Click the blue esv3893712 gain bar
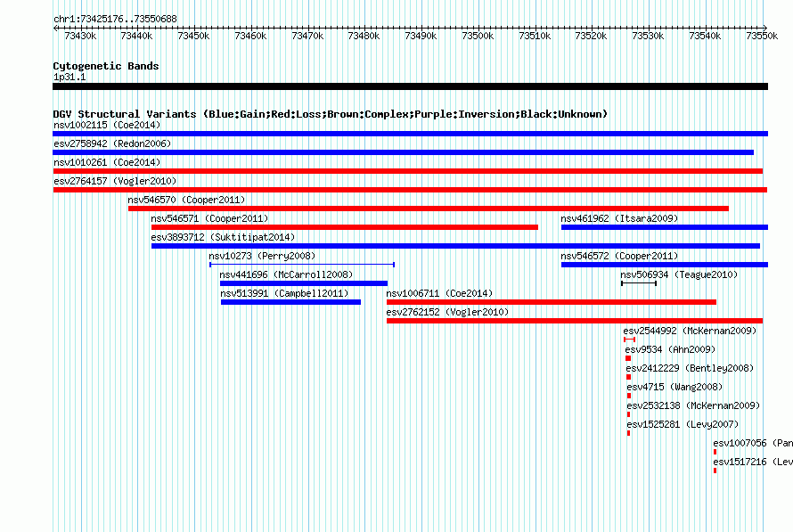 [455, 246]
